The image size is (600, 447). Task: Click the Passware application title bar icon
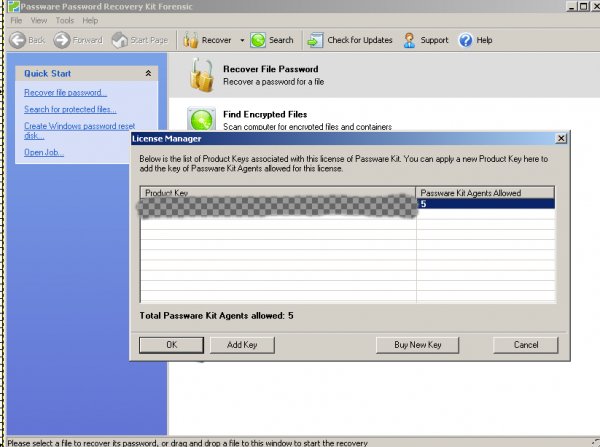point(14,6)
